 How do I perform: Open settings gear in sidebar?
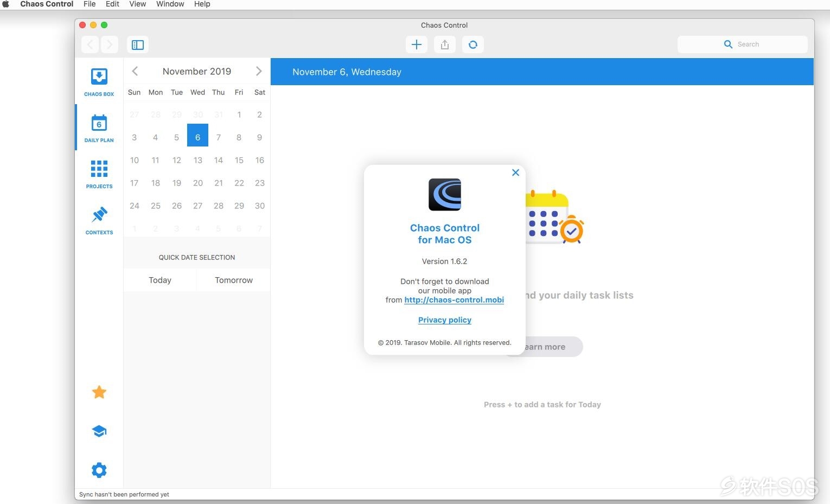[99, 470]
